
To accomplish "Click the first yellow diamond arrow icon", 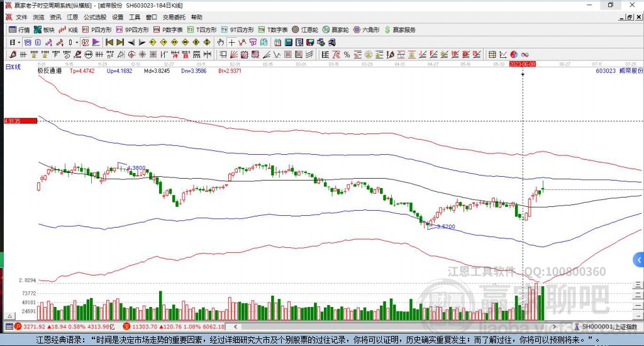I will click(153, 42).
